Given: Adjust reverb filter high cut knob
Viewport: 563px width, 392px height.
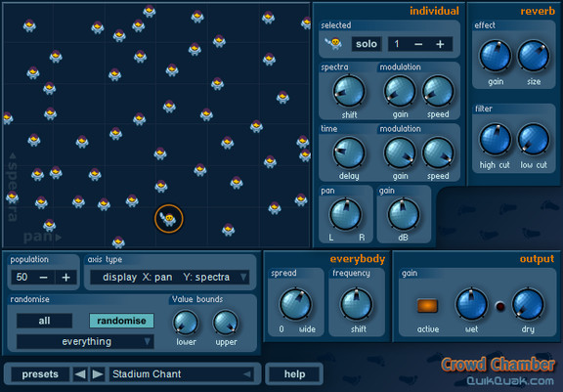Looking at the screenshot, I should (496, 139).
